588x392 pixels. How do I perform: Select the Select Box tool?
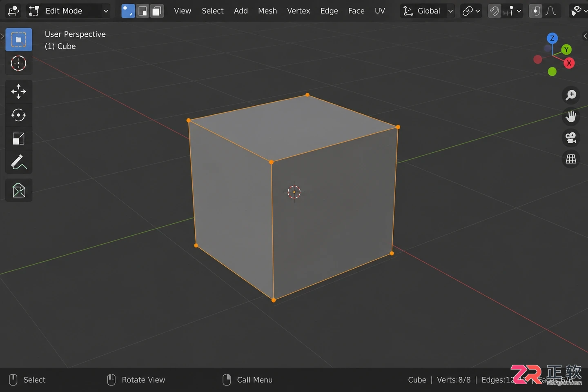point(18,40)
